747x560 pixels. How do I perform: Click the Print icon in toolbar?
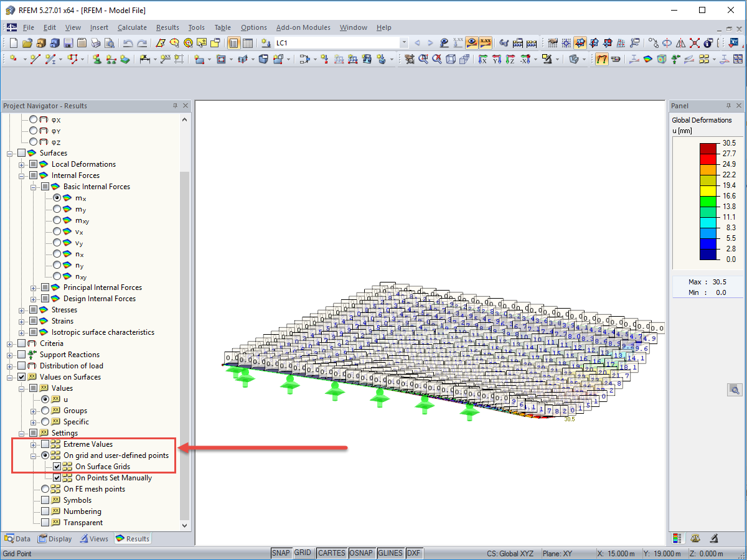[95, 43]
